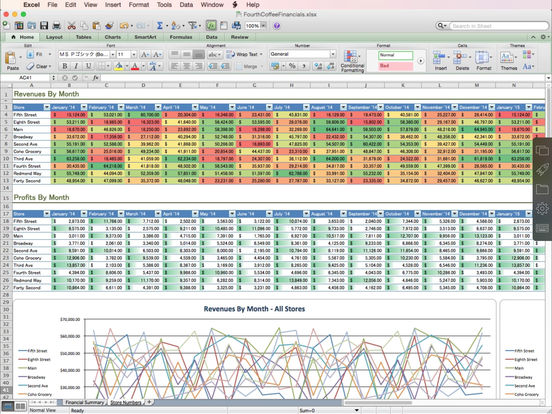552x414 pixels.
Task: Open the font size dropdown
Action: click(134, 54)
